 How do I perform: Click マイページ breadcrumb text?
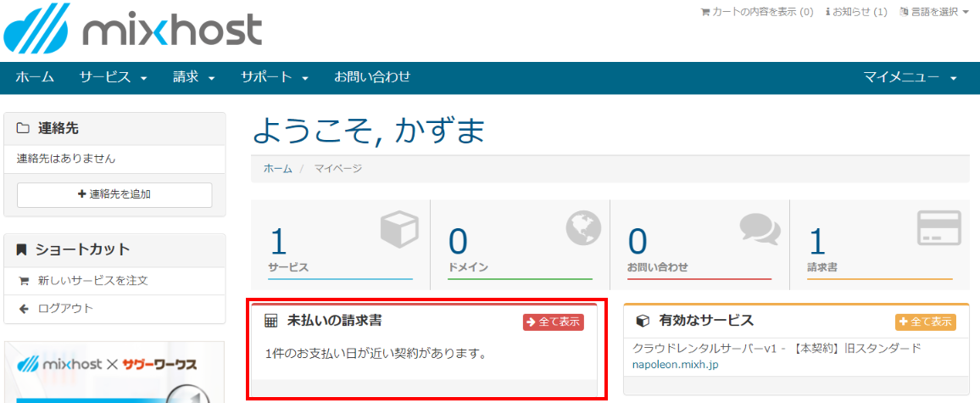pyautogui.click(x=337, y=168)
